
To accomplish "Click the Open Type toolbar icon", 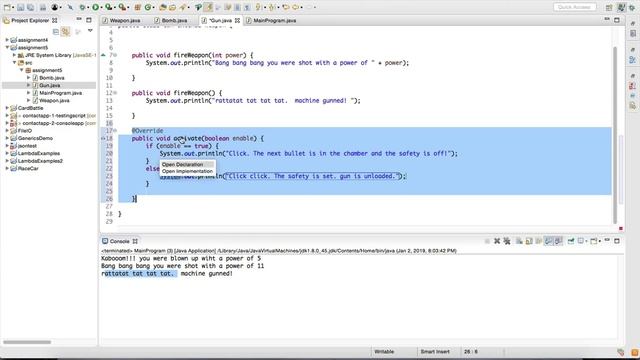I will (x=162, y=7).
